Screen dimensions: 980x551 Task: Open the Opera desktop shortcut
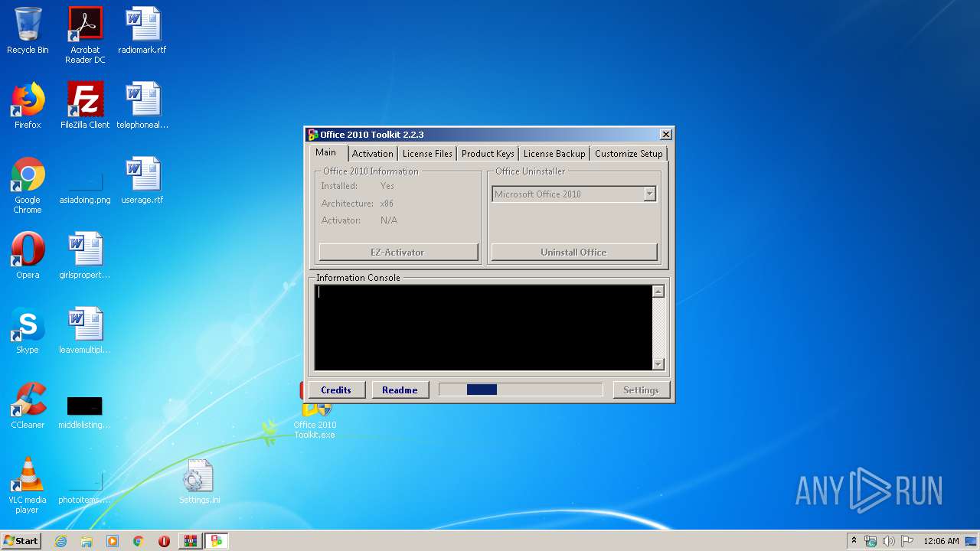point(28,256)
